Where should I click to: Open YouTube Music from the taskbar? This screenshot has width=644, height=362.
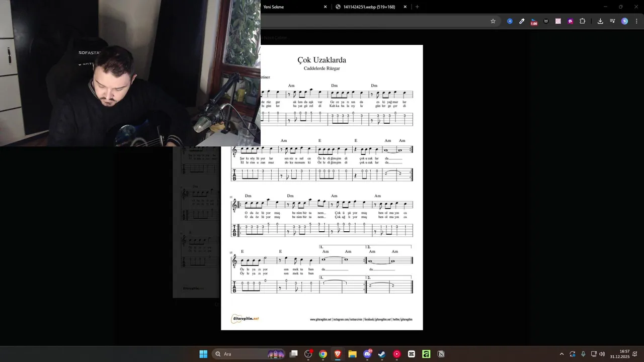coord(397,354)
